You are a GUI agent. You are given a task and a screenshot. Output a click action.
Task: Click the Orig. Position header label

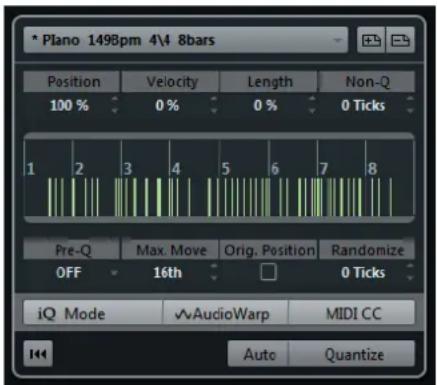point(268,250)
